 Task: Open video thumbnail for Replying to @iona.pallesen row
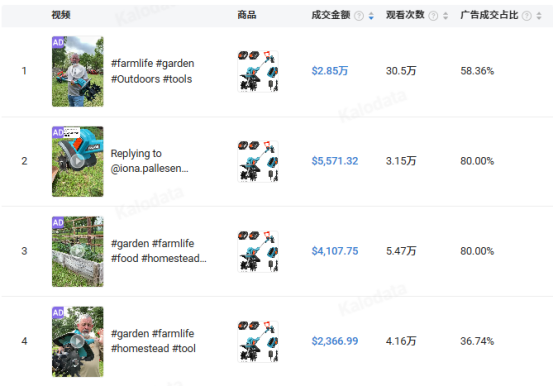[x=78, y=162]
